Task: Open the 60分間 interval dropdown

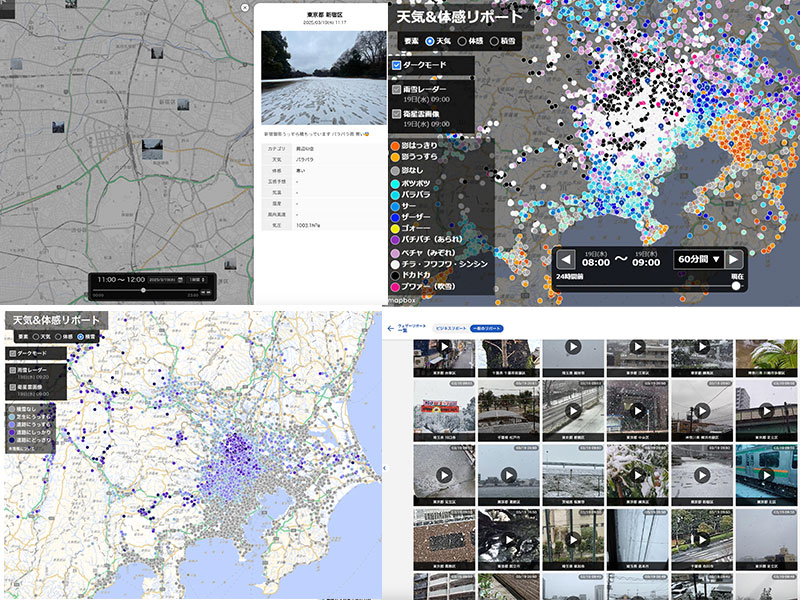Action: [697, 258]
